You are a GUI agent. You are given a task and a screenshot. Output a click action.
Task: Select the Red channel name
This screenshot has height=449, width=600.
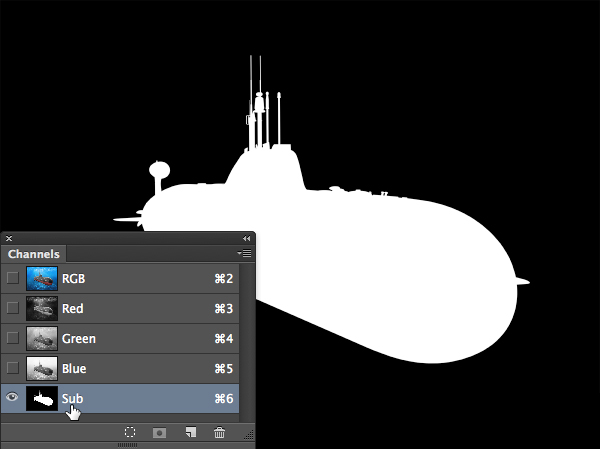coord(73,309)
